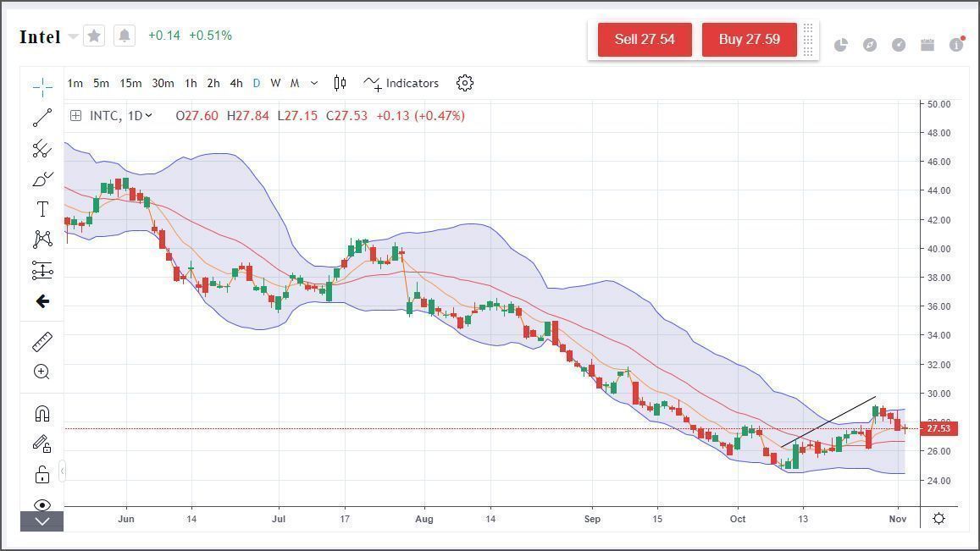
Task: Open the calendar icon in header
Action: click(927, 45)
